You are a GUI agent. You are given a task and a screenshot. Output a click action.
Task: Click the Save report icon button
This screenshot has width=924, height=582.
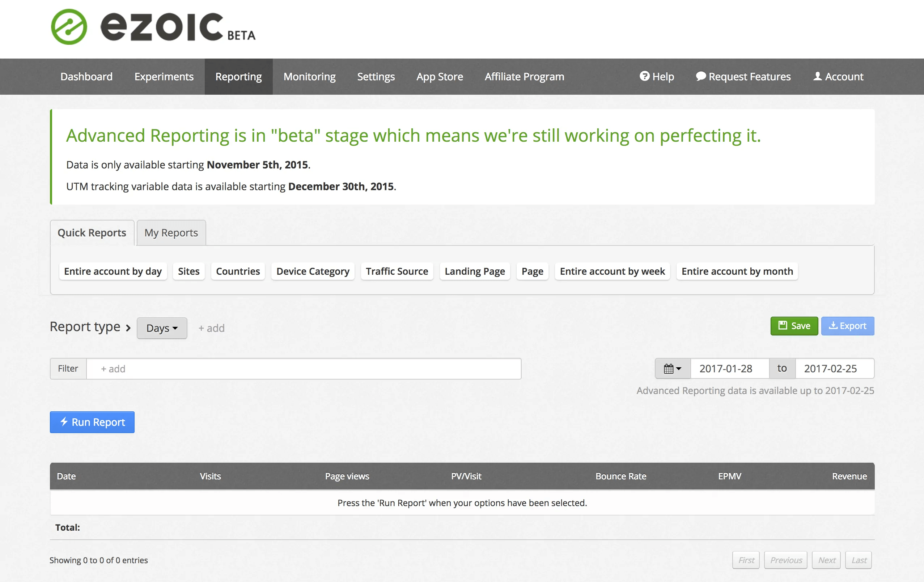pos(794,326)
